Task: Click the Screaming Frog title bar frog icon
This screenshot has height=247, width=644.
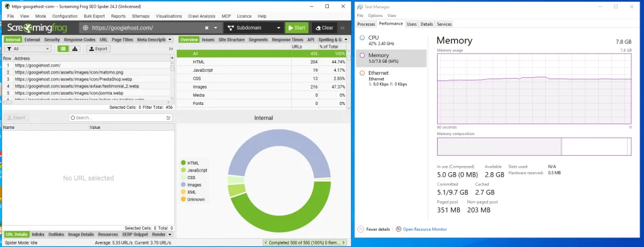Action: (7, 6)
